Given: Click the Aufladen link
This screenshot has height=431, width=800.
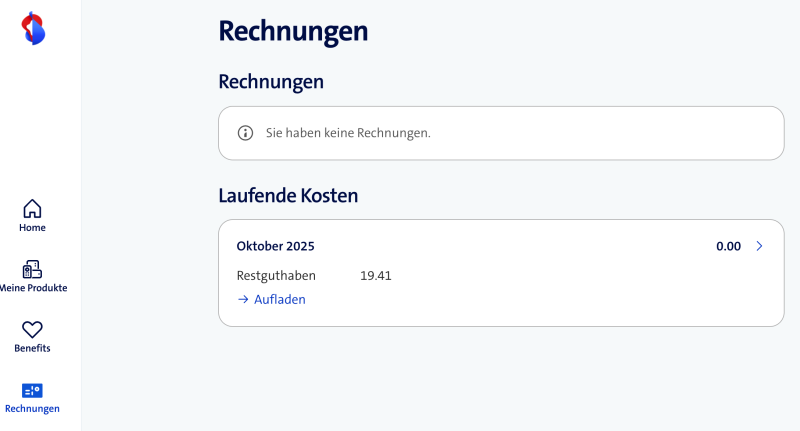Looking at the screenshot, I should (x=279, y=299).
